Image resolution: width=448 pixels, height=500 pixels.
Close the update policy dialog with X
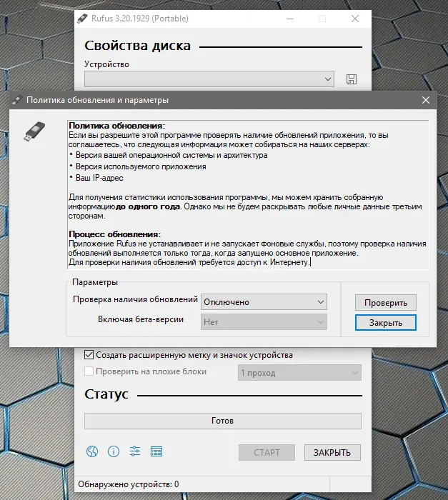(426, 100)
